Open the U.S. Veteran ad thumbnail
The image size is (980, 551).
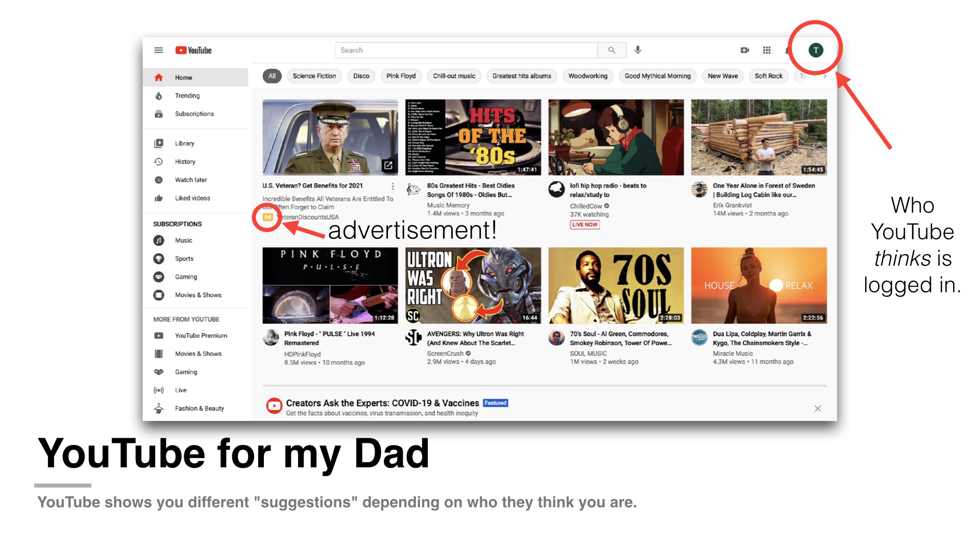(x=330, y=137)
